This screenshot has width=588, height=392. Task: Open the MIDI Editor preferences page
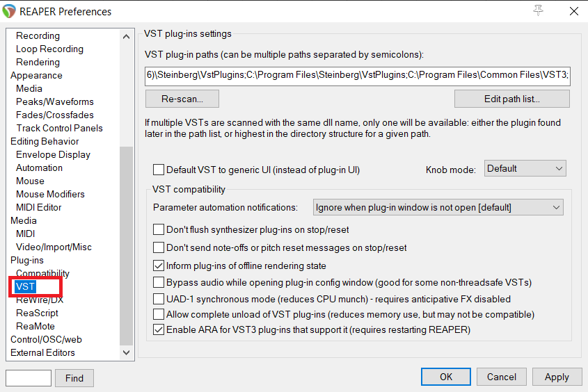39,207
